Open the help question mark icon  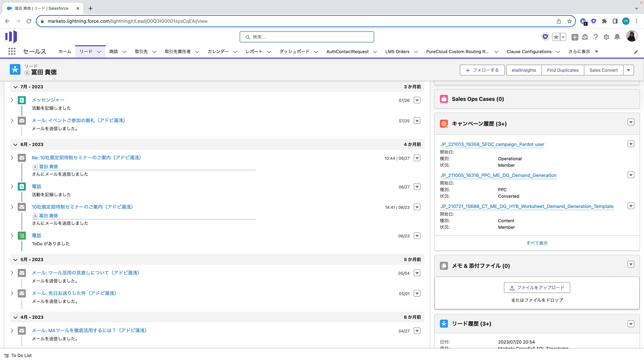pos(596,37)
